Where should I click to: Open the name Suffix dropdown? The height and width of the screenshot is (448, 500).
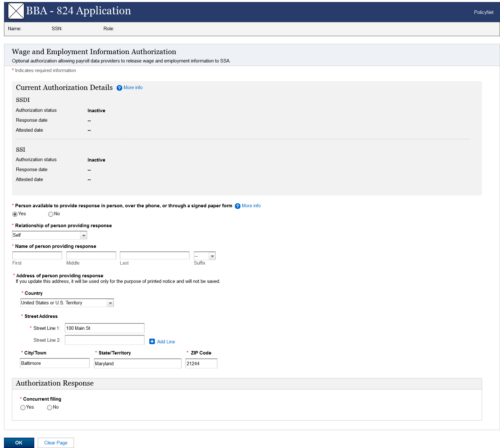tap(205, 256)
